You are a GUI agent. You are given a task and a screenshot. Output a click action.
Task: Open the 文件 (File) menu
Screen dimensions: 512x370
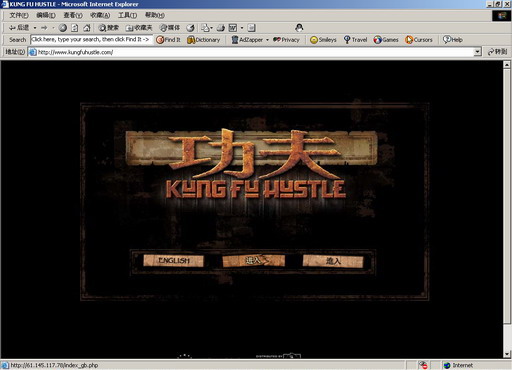point(19,15)
